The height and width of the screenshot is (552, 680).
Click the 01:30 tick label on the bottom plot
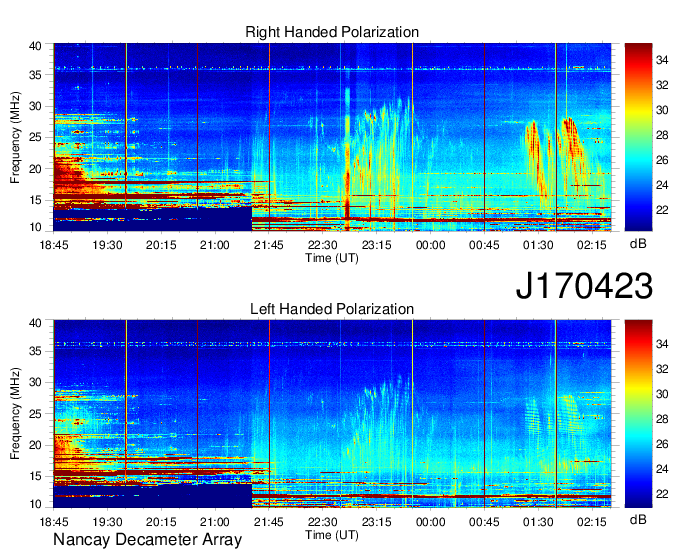tap(538, 522)
